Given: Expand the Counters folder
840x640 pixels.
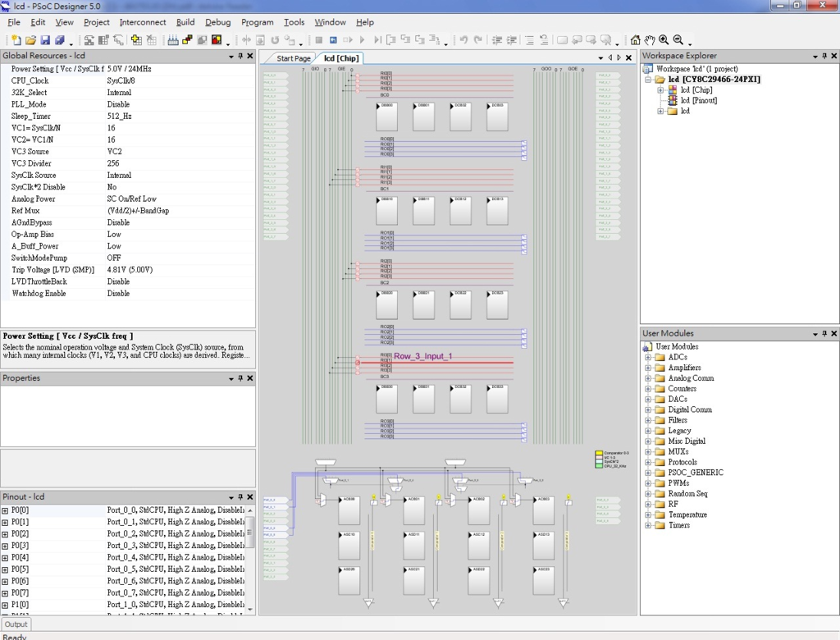Looking at the screenshot, I should [x=648, y=389].
